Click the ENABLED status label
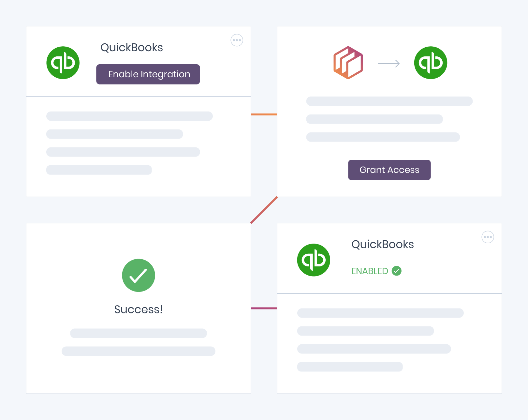528x420 pixels. (x=370, y=271)
